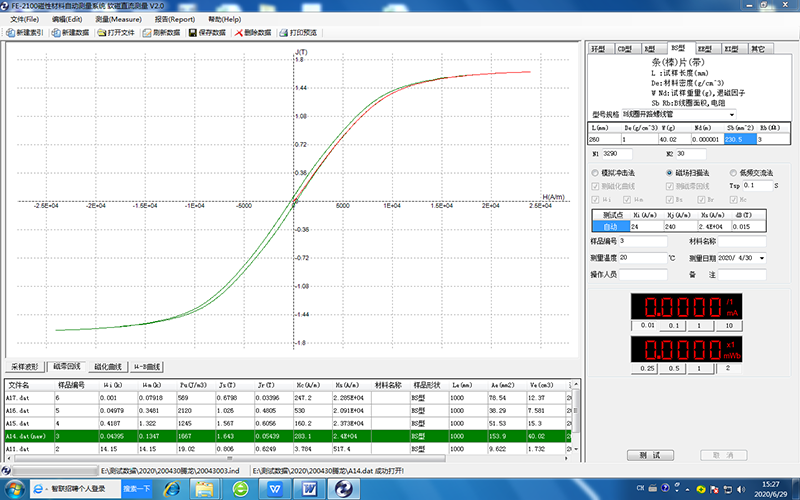The width and height of the screenshot is (800, 500).
Task: Click the FE-2100 measurement app taskbar icon
Action: tap(344, 489)
